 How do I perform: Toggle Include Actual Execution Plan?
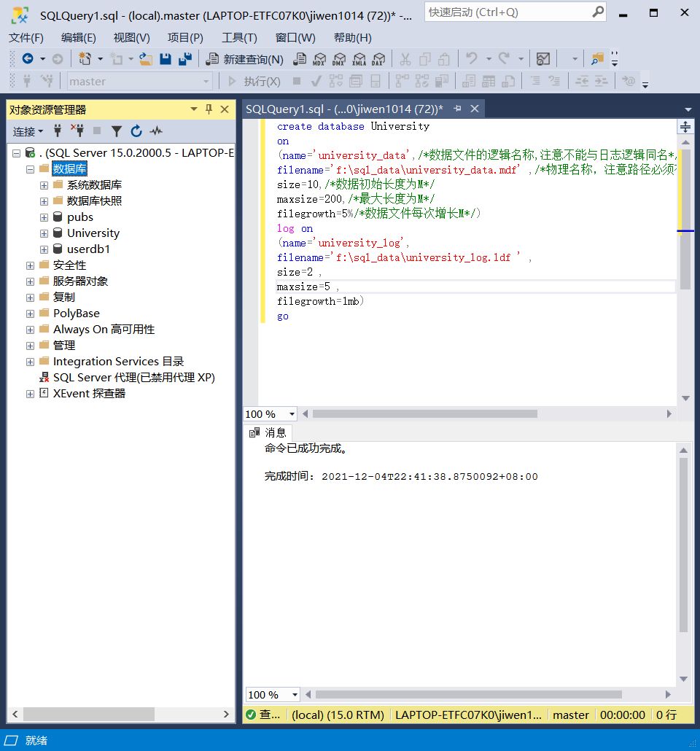[x=402, y=82]
